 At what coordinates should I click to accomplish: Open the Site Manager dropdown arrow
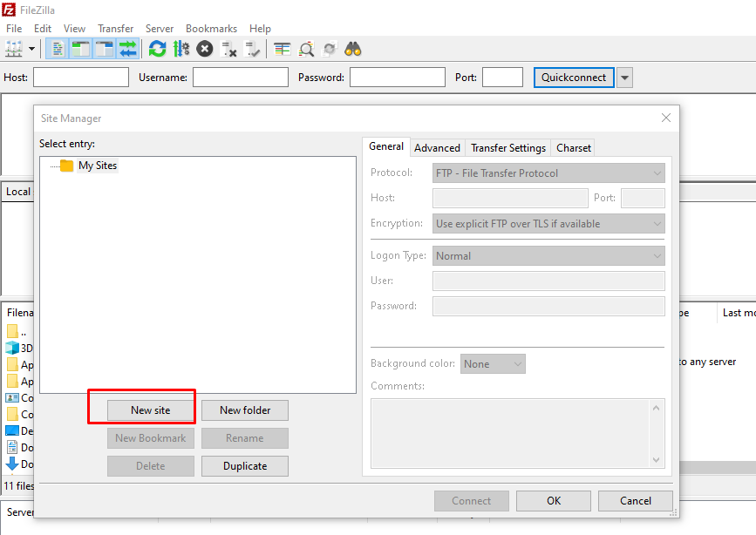31,49
